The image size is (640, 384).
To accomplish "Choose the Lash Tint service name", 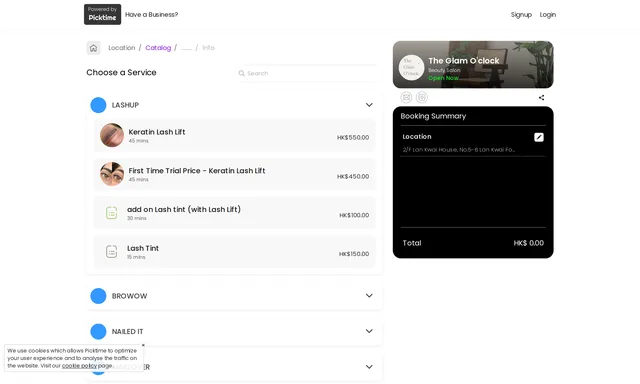I will [x=143, y=248].
